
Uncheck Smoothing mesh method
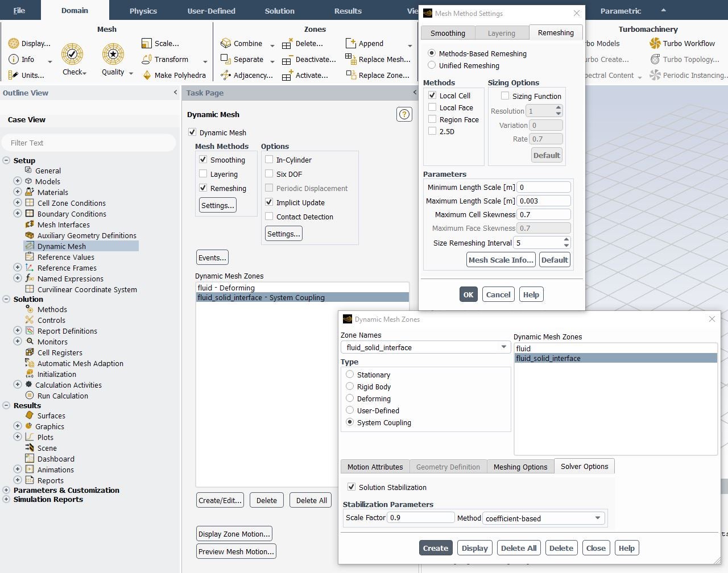(203, 160)
